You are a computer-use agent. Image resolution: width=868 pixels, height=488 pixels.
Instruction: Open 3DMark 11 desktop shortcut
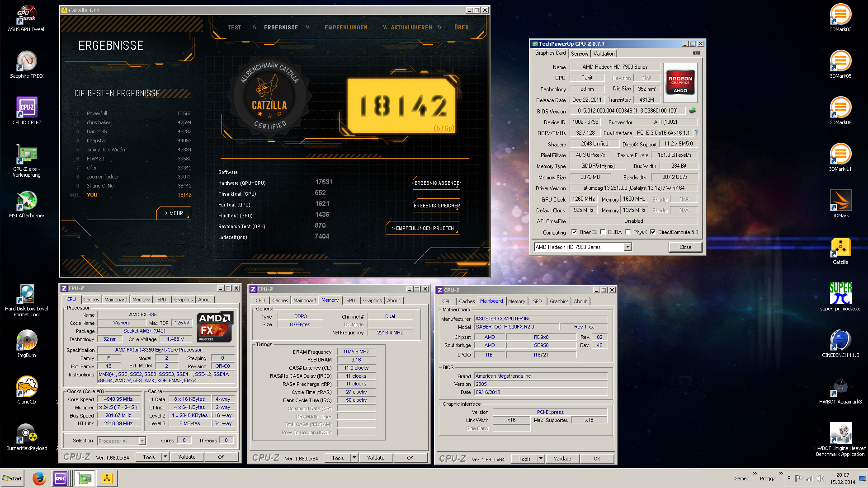840,158
